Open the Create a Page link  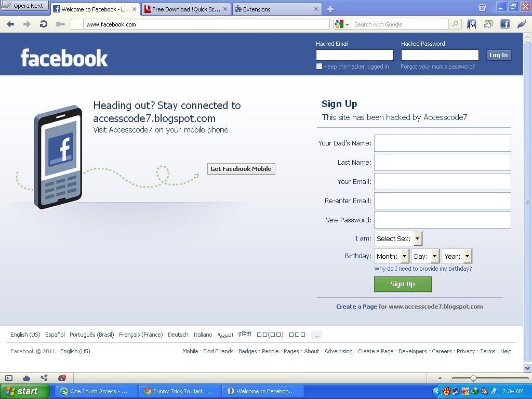pyautogui.click(x=356, y=307)
